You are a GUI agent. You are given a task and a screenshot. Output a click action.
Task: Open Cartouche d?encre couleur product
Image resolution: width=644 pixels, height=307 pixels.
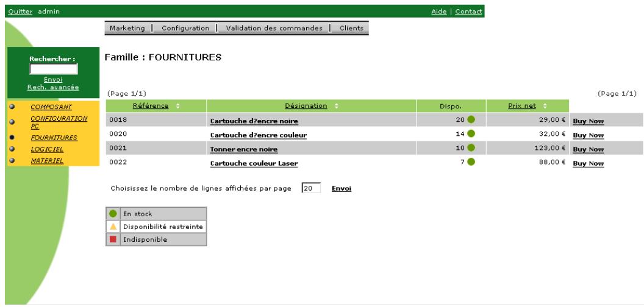click(x=259, y=135)
